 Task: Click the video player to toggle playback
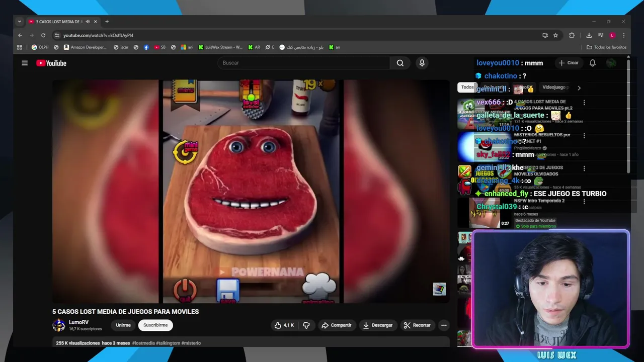[251, 191]
